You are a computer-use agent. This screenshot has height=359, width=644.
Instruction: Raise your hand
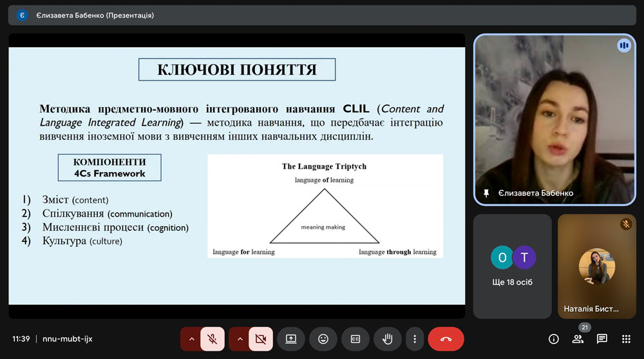(388, 339)
